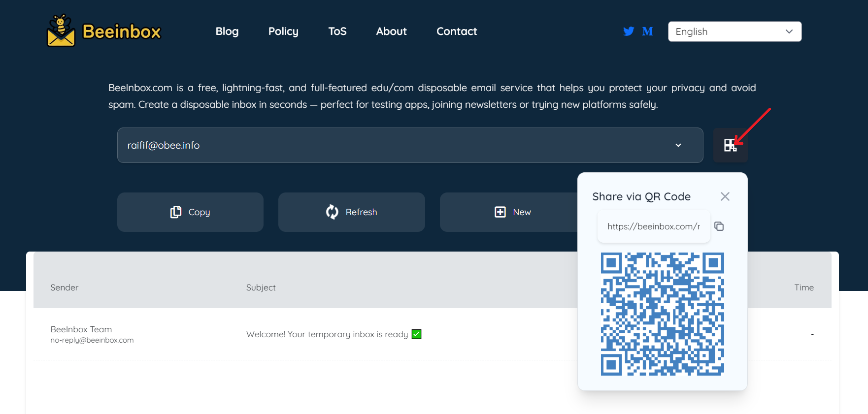Image resolution: width=868 pixels, height=414 pixels.
Task: Open the Welcome! Your temporary inbox email
Action: pyautogui.click(x=334, y=334)
